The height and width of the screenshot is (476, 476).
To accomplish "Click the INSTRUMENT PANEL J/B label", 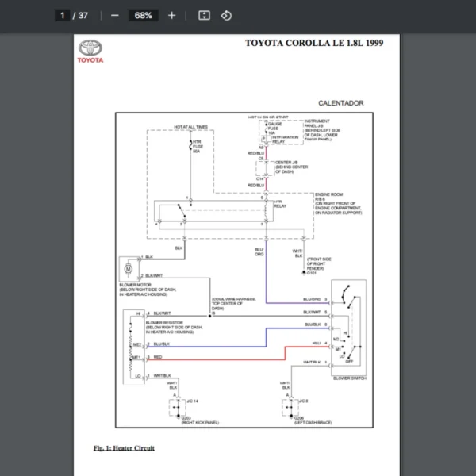I will 317,123.
